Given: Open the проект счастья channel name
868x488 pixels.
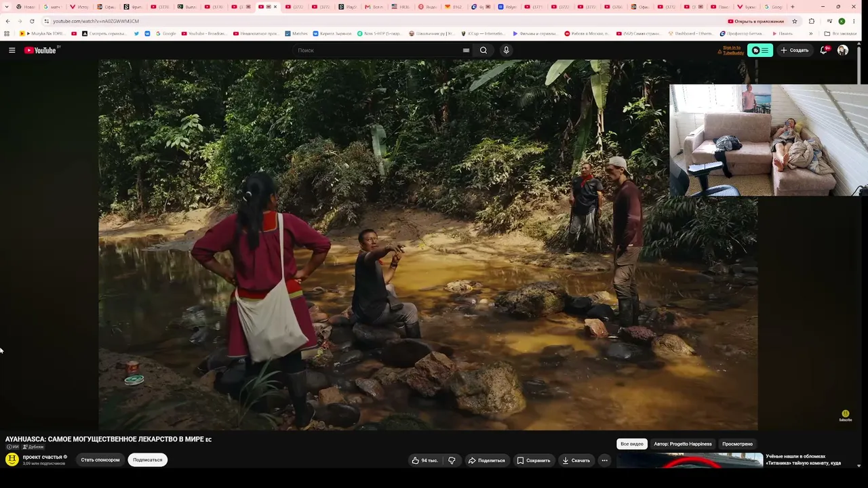Looking at the screenshot, I should tap(42, 457).
